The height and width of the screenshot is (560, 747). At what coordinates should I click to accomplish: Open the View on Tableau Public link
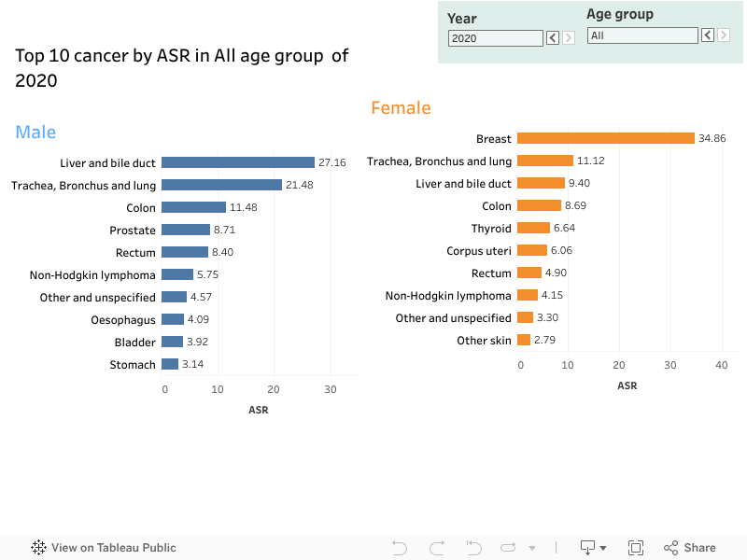(x=113, y=548)
